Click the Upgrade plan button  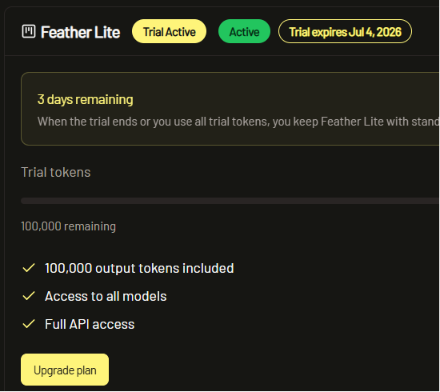[65, 370]
